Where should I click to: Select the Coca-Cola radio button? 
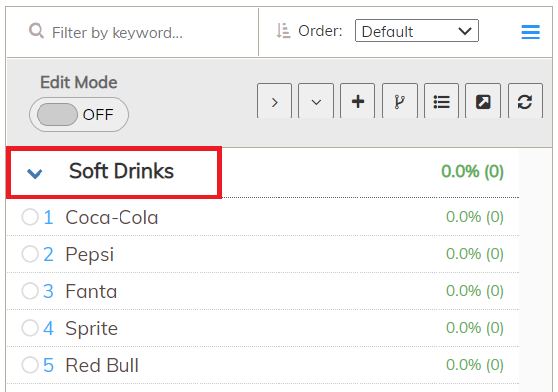tap(30, 217)
